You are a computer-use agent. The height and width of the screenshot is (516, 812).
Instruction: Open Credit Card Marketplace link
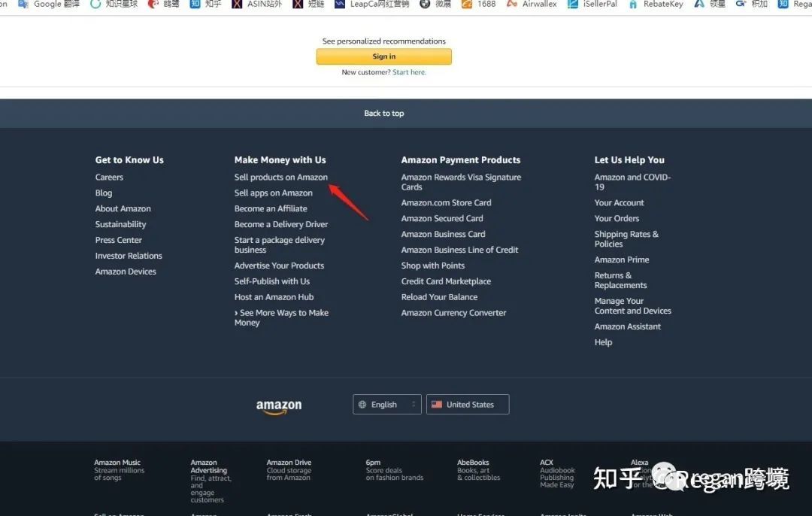446,281
